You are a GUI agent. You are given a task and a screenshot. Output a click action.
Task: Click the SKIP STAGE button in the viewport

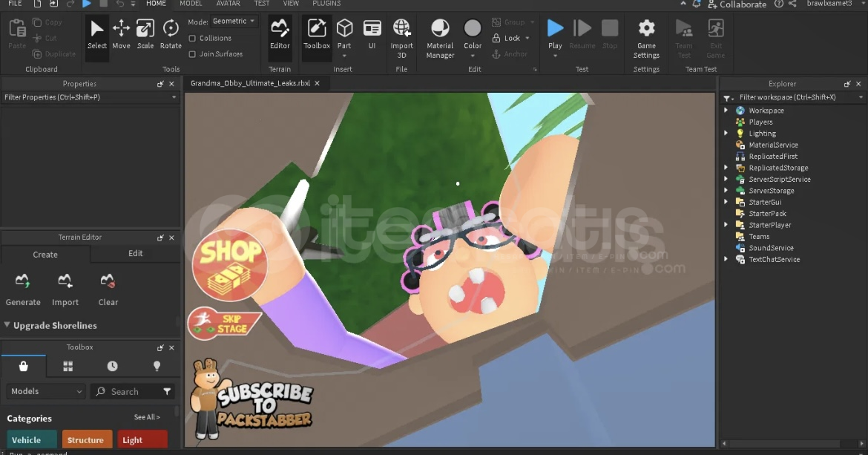223,324
